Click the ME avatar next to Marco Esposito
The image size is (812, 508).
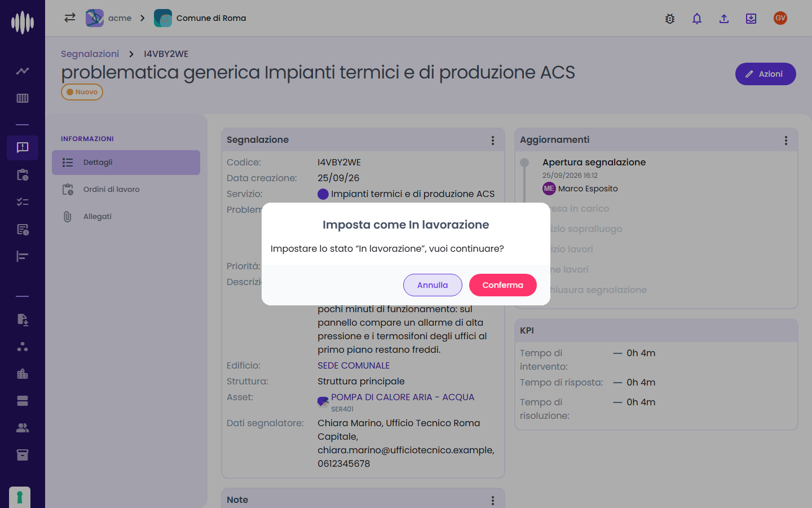pyautogui.click(x=549, y=189)
